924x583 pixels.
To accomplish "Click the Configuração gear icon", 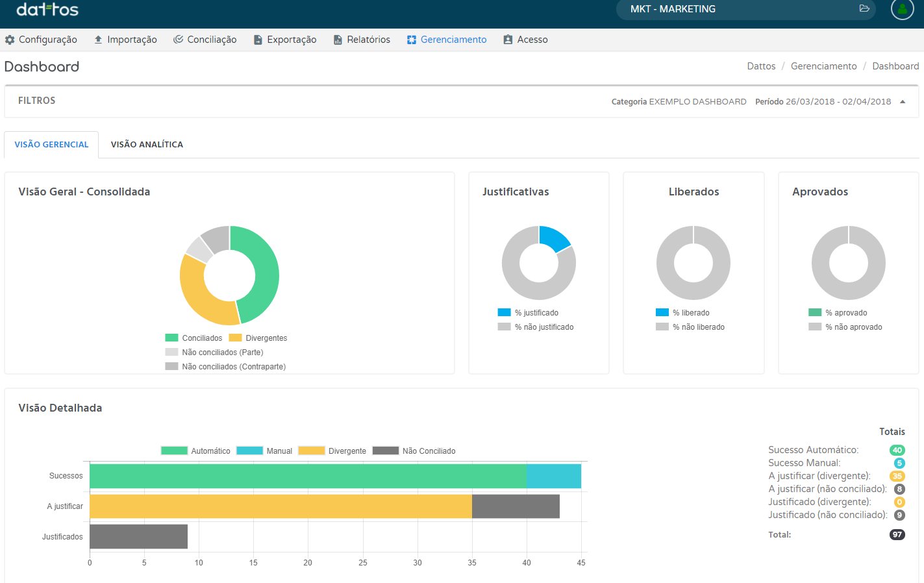I will pos(10,40).
